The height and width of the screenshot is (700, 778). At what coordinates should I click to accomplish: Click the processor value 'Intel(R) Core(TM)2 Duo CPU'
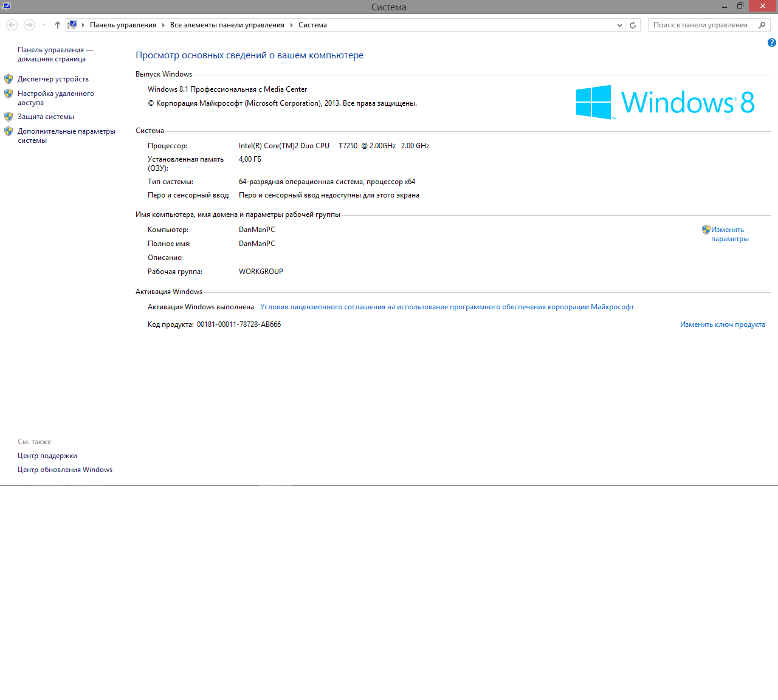pyautogui.click(x=284, y=146)
